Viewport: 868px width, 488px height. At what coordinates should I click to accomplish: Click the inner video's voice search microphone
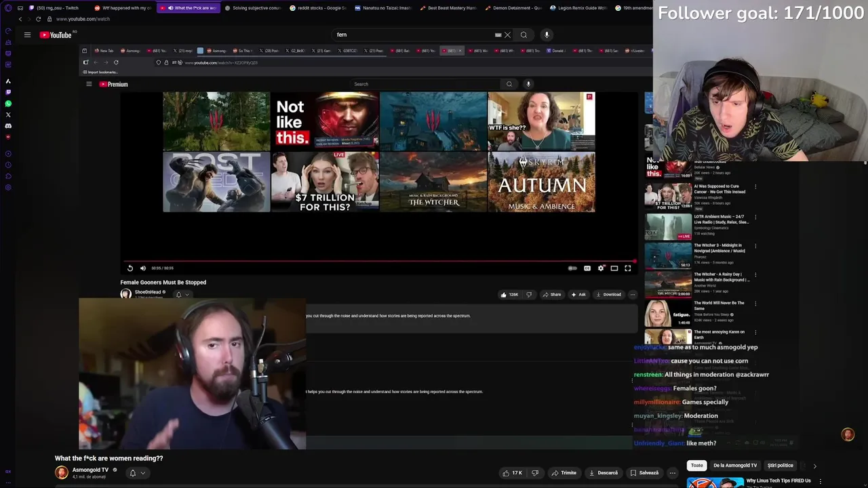pos(528,84)
